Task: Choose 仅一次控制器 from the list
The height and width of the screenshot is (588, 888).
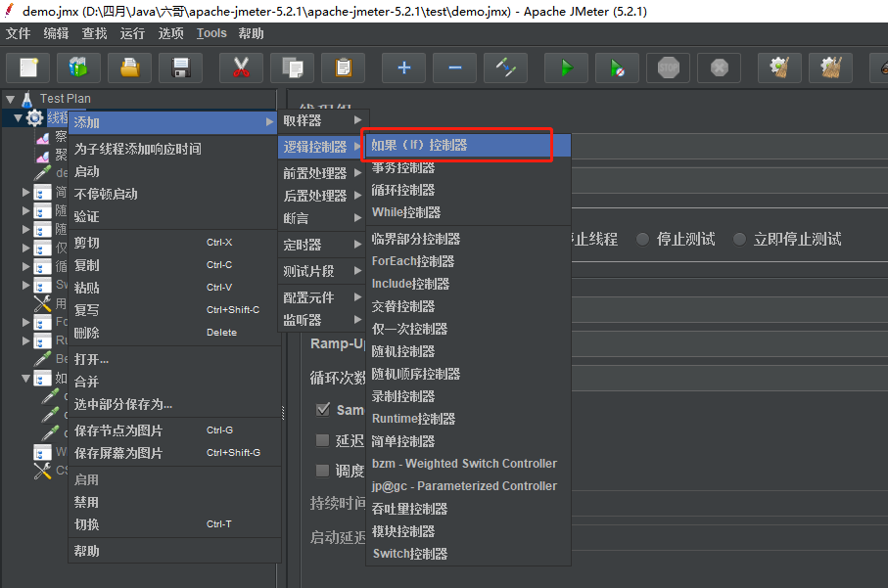Action: (468, 329)
